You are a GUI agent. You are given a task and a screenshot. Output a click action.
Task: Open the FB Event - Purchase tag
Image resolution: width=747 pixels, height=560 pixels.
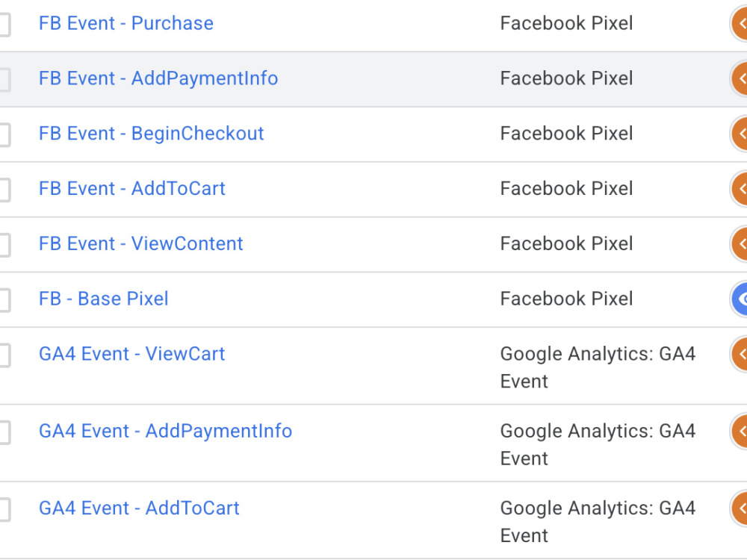[x=125, y=23]
